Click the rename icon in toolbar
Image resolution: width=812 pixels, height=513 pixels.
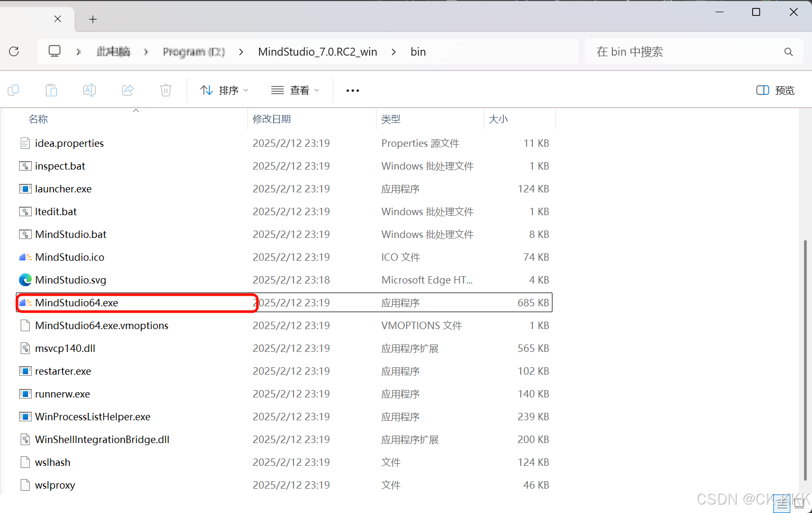click(x=90, y=91)
